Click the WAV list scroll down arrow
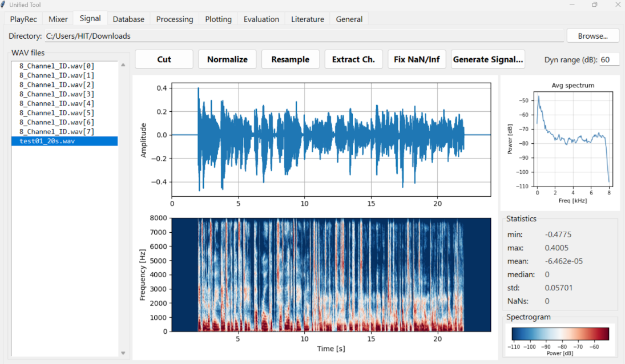The width and height of the screenshot is (625, 364). click(x=123, y=353)
